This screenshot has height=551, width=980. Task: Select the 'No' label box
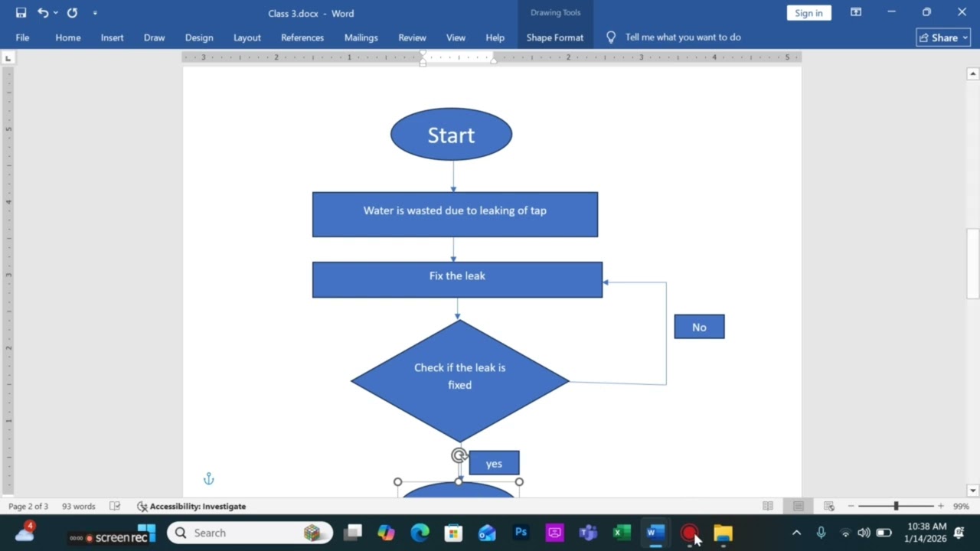pyautogui.click(x=699, y=327)
